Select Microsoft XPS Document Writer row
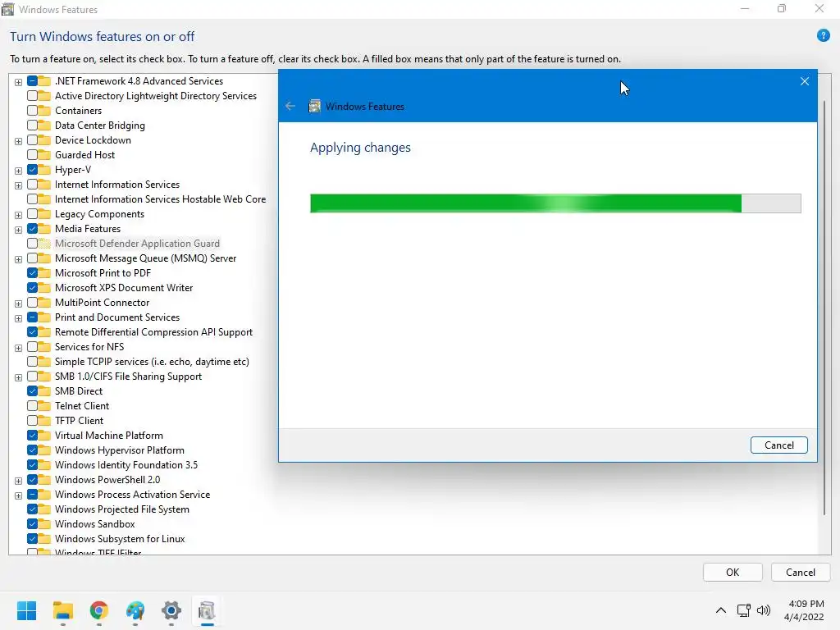Screen dimensions: 840x630 [124, 288]
